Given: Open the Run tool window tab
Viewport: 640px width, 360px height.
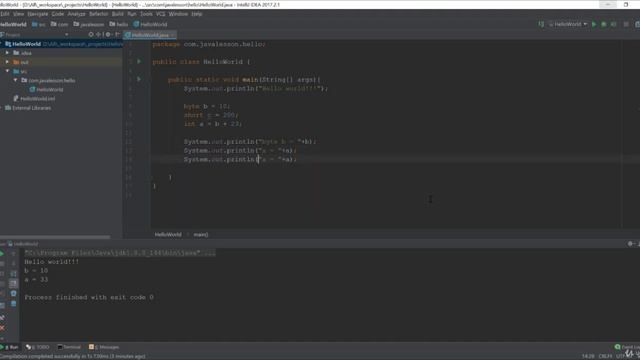Looking at the screenshot, I should [10, 347].
